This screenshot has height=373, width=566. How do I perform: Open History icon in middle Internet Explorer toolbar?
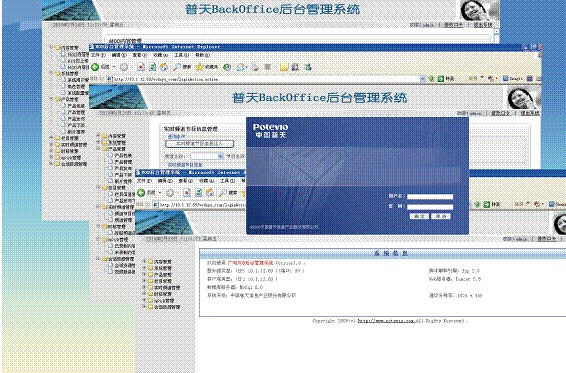pyautogui.click(x=227, y=67)
